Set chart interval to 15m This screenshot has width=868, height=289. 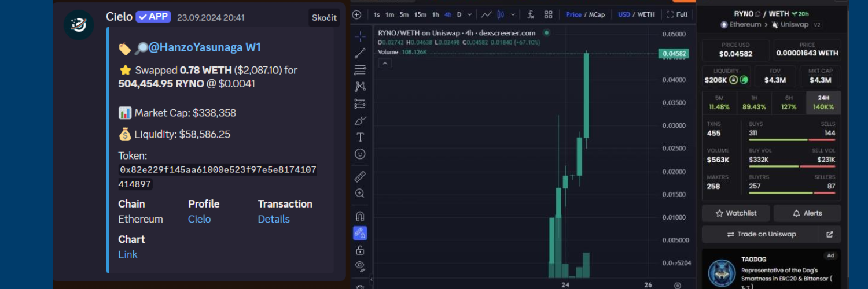tap(420, 14)
